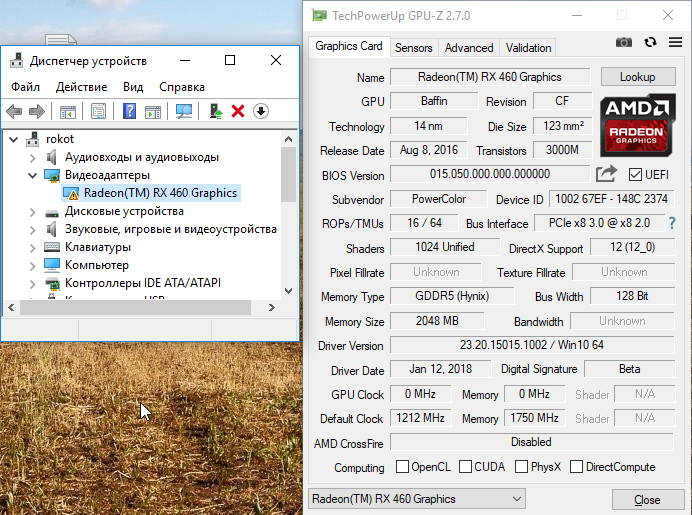
Task: Click the Memory Type GDDR5 (Hynix) field
Action: pos(452,296)
